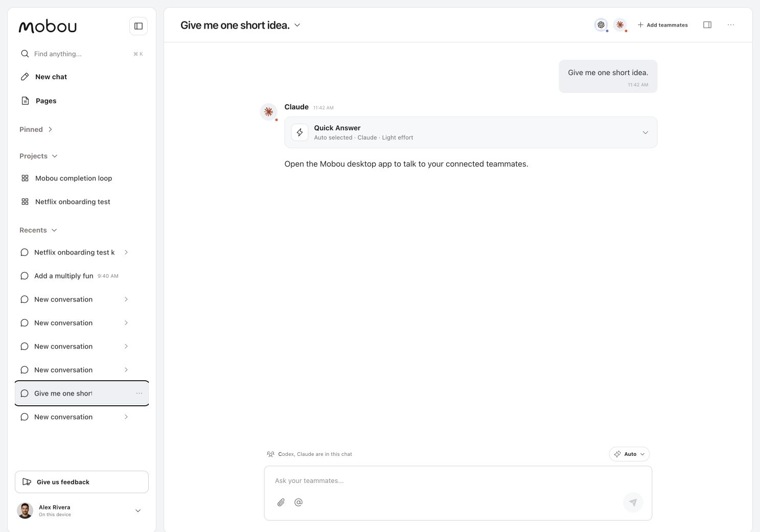Open the Alex Rivera account menu chevron

tap(138, 511)
